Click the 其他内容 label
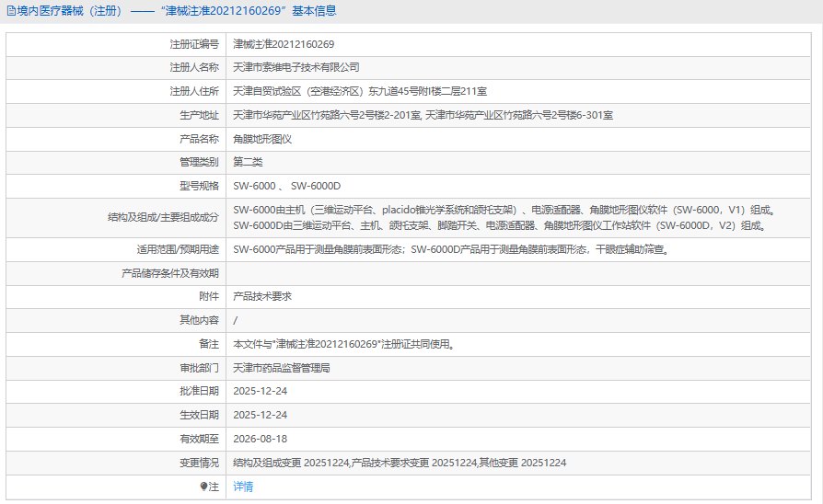Screen dimensions: 823x504 [199, 320]
